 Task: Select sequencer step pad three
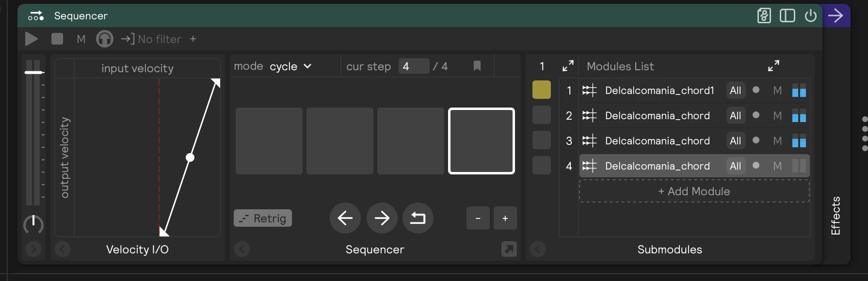[411, 141]
